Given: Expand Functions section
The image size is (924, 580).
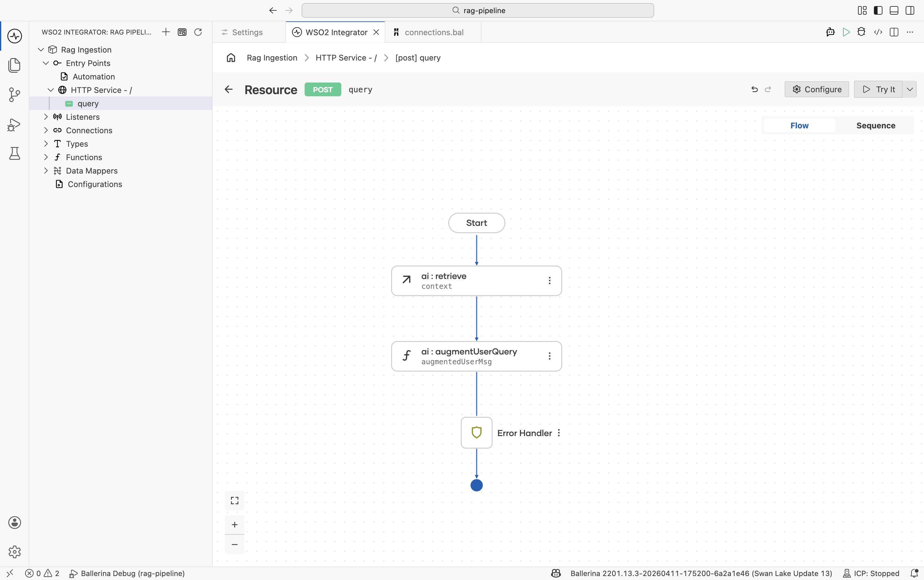Looking at the screenshot, I should pos(46,157).
